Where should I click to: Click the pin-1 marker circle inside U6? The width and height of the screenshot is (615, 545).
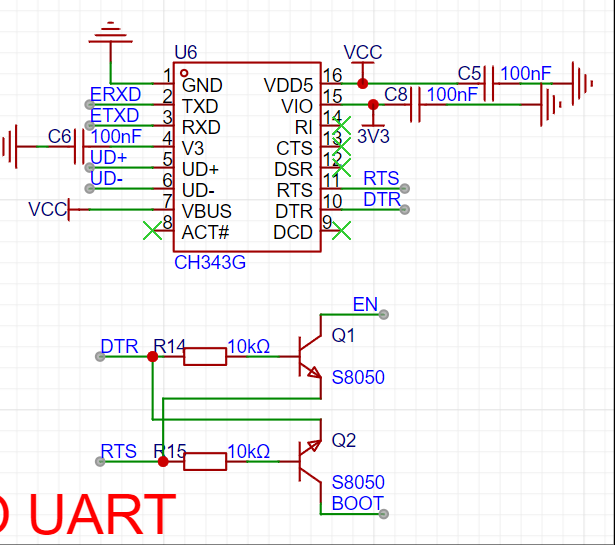pos(184,73)
